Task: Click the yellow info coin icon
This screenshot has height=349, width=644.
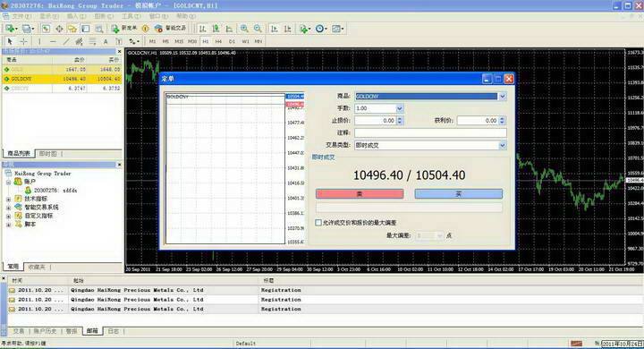Action: [x=145, y=29]
